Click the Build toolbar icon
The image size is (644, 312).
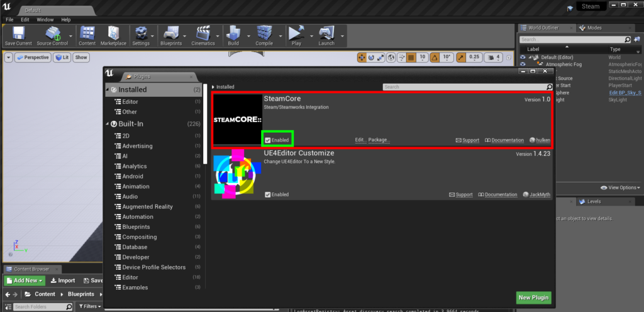pos(233,36)
